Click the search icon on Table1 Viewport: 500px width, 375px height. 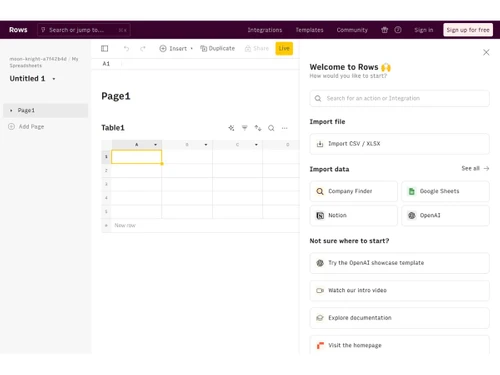pos(271,128)
